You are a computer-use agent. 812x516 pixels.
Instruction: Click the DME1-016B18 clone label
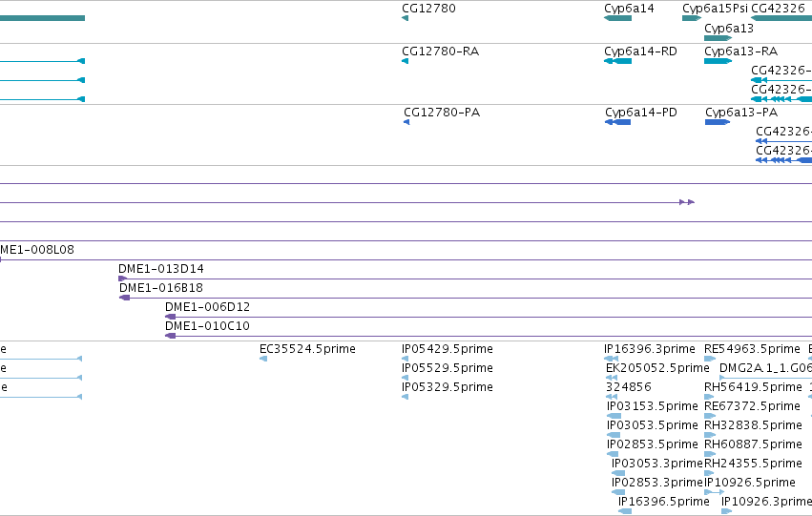pyautogui.click(x=160, y=288)
